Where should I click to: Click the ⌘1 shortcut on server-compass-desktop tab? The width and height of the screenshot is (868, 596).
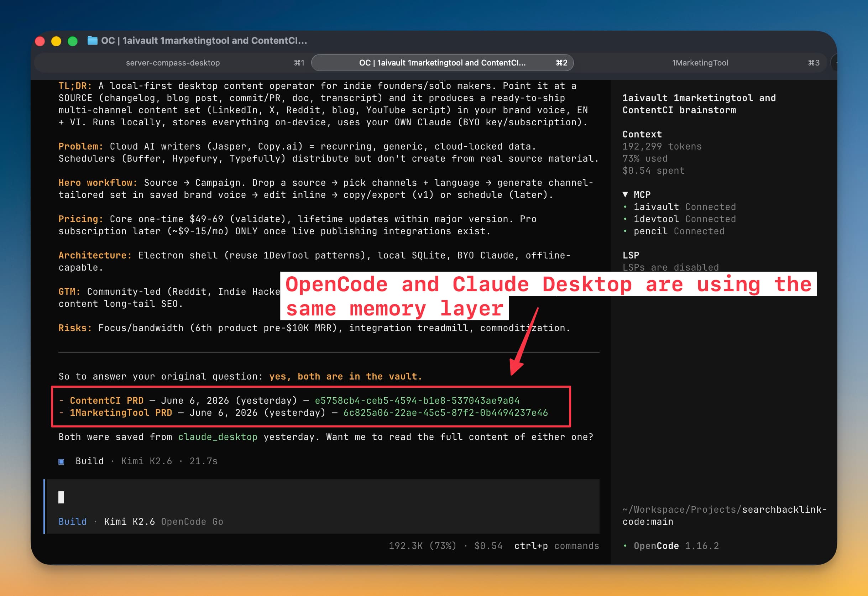(x=299, y=63)
